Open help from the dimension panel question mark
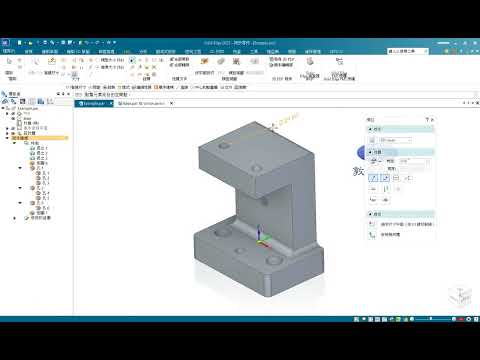 [427, 119]
